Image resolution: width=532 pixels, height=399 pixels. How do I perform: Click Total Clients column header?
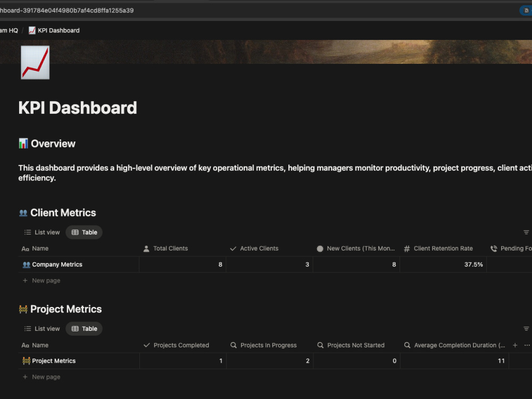coord(182,248)
